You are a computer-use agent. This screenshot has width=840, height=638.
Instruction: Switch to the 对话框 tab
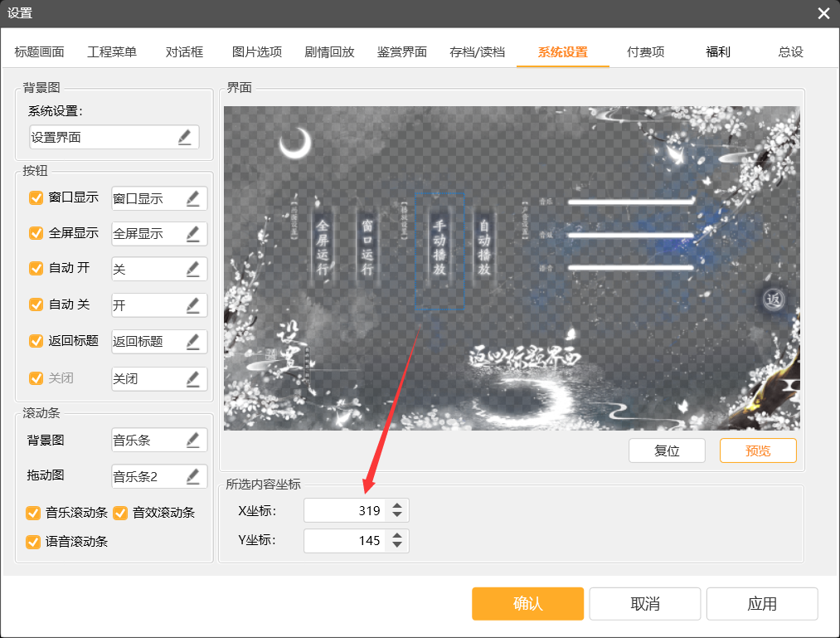click(x=184, y=52)
